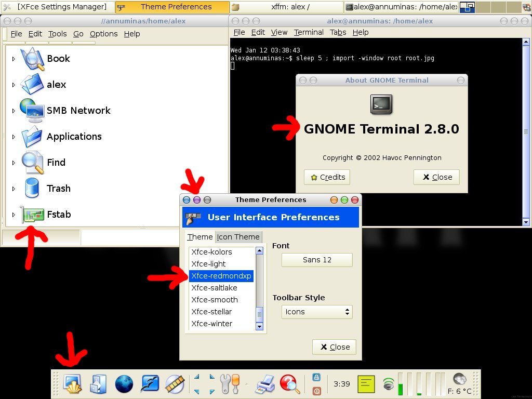532x399 pixels.
Task: Expand the Find tree node
Action: point(14,163)
